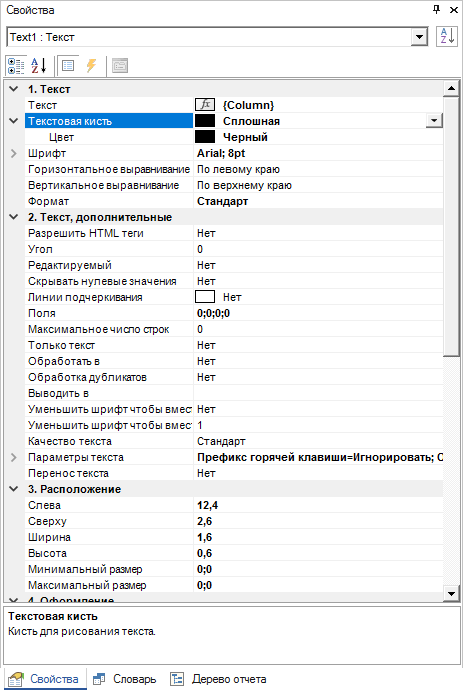
Task: Click the black Сплошная brush swatch
Action: (x=205, y=121)
